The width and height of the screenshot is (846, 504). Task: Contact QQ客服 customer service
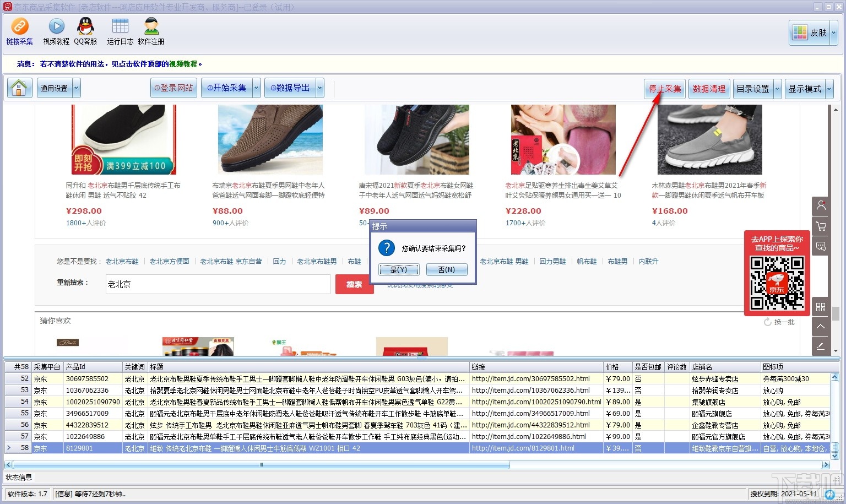[85, 31]
